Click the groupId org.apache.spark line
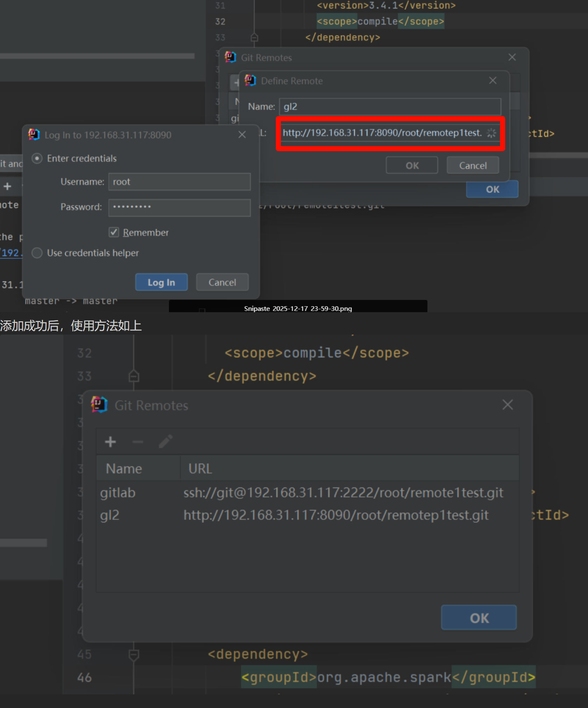 [388, 678]
